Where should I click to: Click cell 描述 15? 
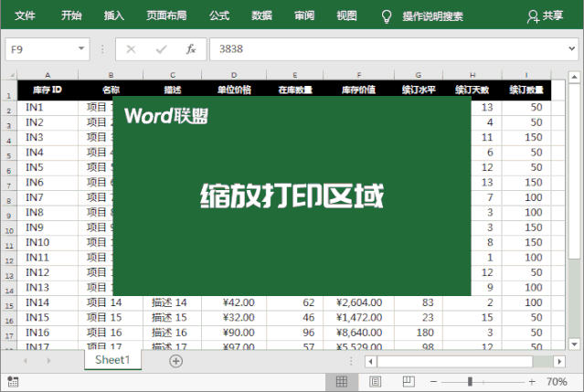point(173,318)
